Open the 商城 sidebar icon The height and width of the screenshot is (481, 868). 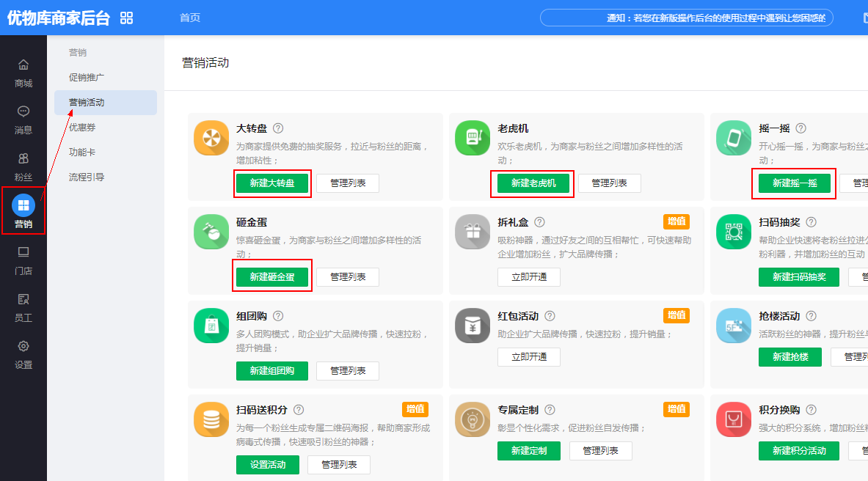[23, 65]
